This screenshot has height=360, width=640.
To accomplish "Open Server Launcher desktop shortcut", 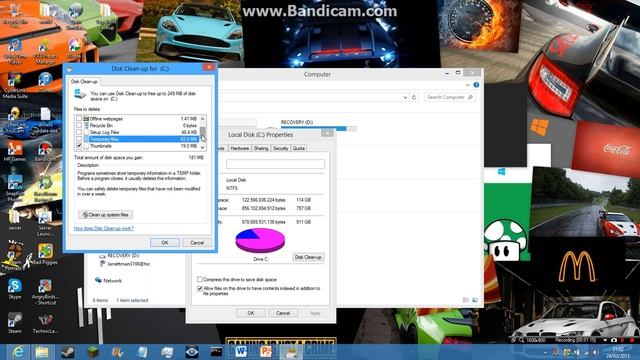I will [45, 223].
